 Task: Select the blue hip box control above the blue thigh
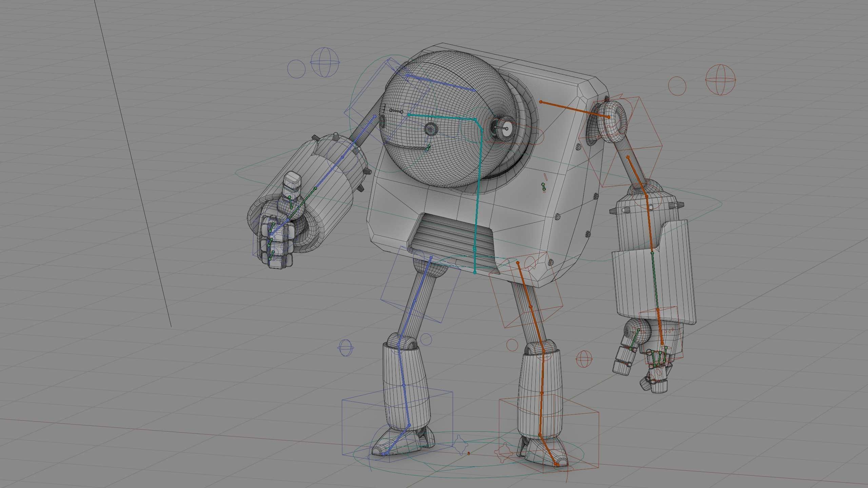click(x=420, y=284)
